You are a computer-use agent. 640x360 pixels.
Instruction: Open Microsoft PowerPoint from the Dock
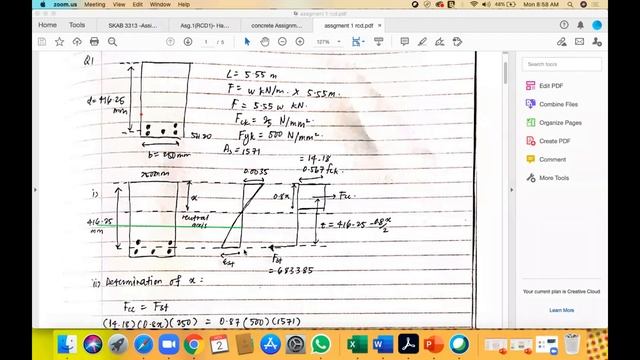433,344
